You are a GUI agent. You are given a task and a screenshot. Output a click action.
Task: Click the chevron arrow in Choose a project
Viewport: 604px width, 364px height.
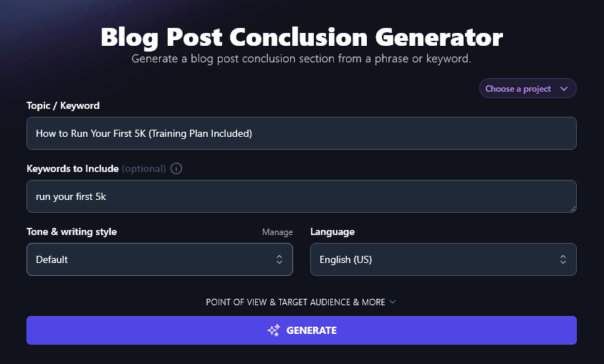(x=564, y=89)
